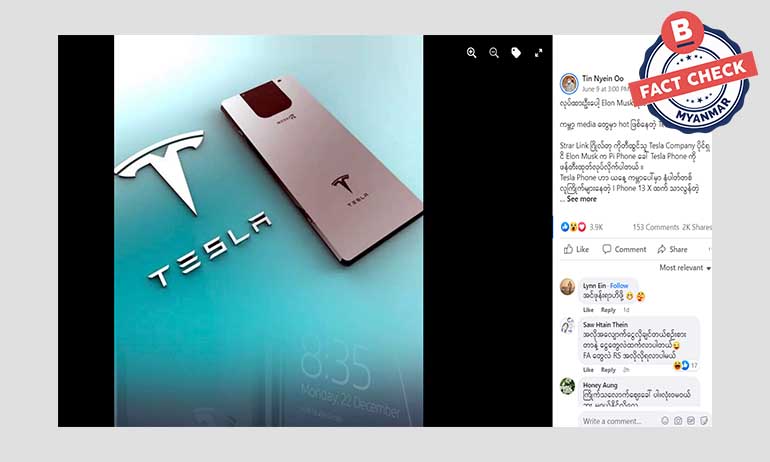Screen dimensions: 770x462
Task: Reply to Saw Htain Thein's comment
Action: tap(608, 370)
